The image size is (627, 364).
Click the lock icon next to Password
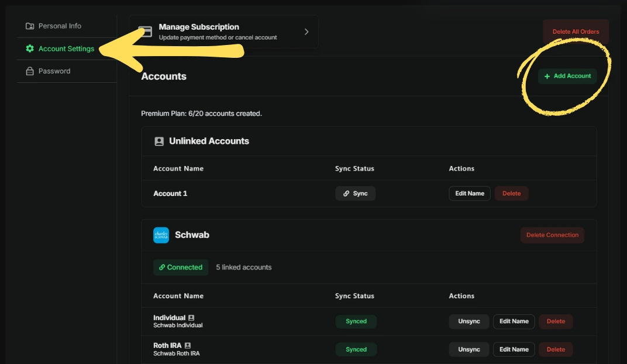30,71
